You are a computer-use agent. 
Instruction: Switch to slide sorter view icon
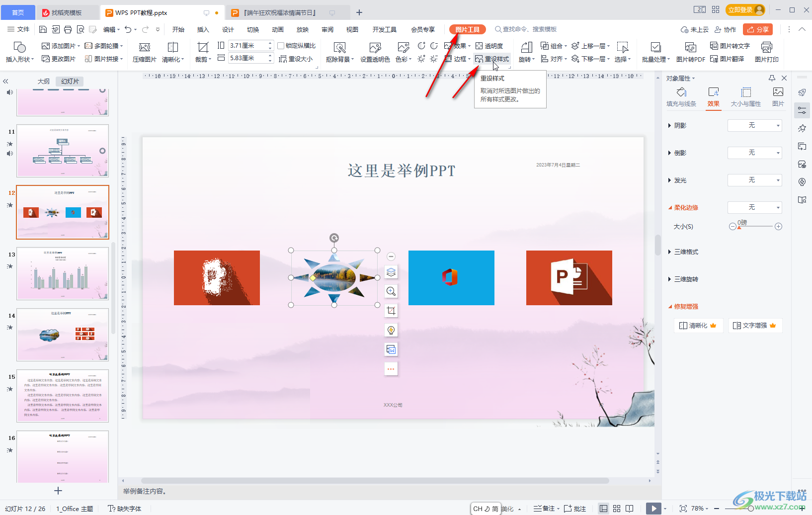[x=617, y=509]
